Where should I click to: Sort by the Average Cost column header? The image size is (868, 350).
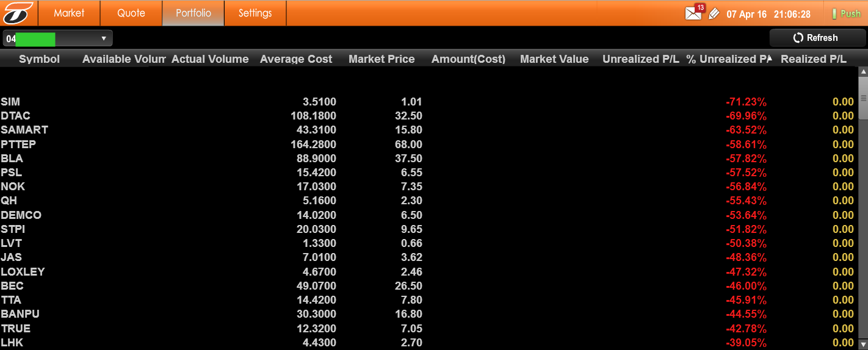296,59
